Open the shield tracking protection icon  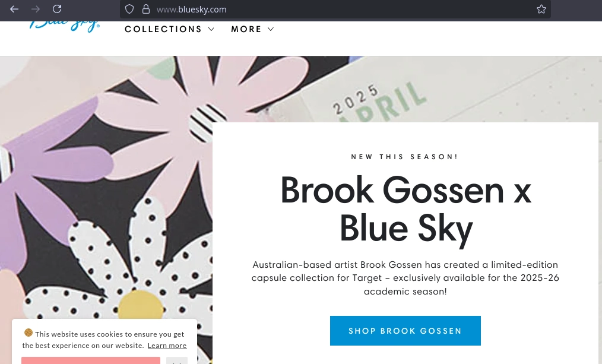129,10
